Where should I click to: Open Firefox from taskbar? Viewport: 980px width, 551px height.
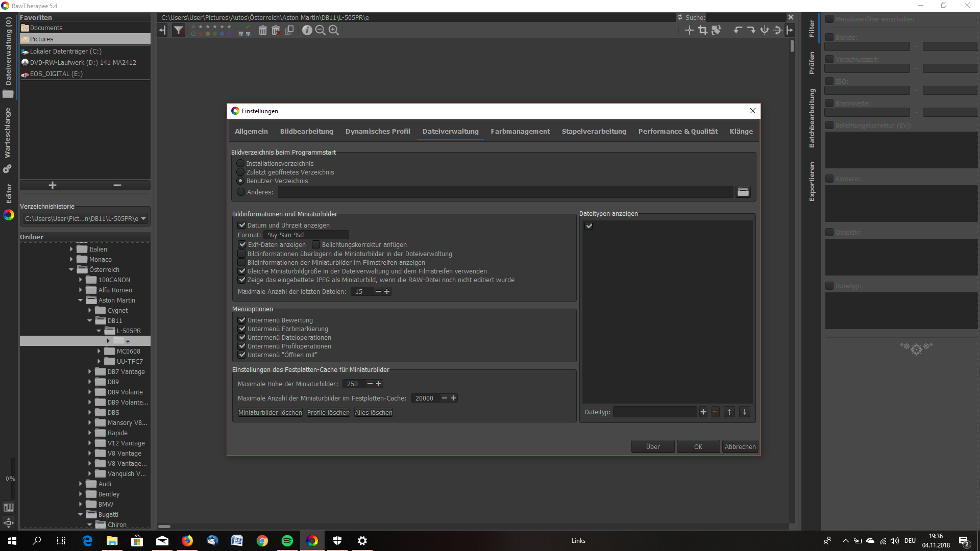pyautogui.click(x=187, y=541)
